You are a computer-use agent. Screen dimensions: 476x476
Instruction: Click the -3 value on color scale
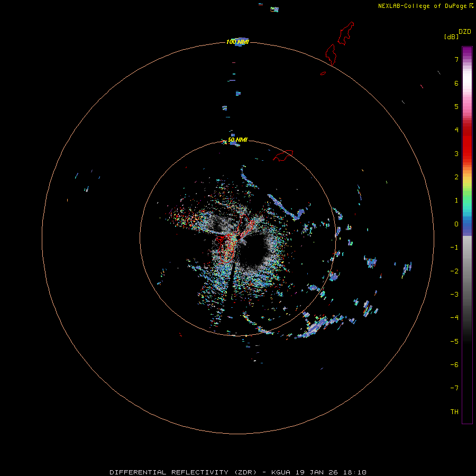point(454,295)
